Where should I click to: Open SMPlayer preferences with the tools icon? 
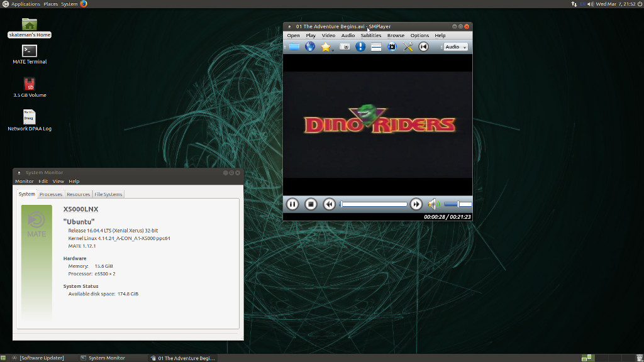tap(408, 47)
